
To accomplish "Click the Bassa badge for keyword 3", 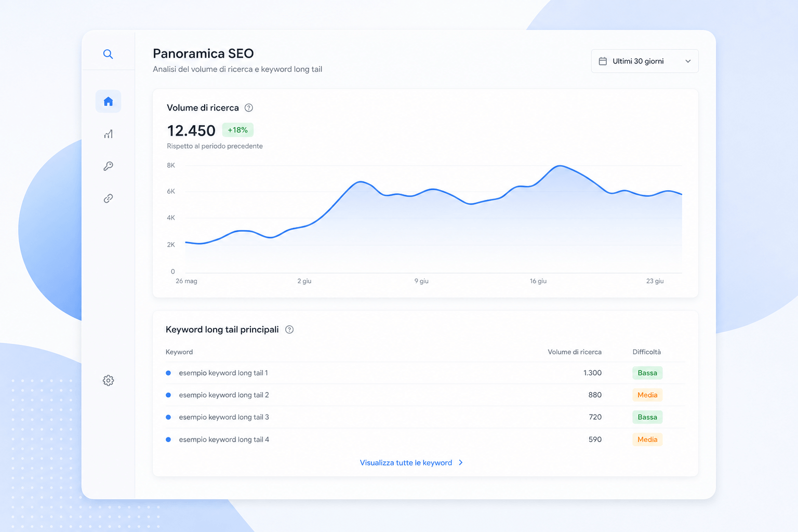I will pos(647,417).
